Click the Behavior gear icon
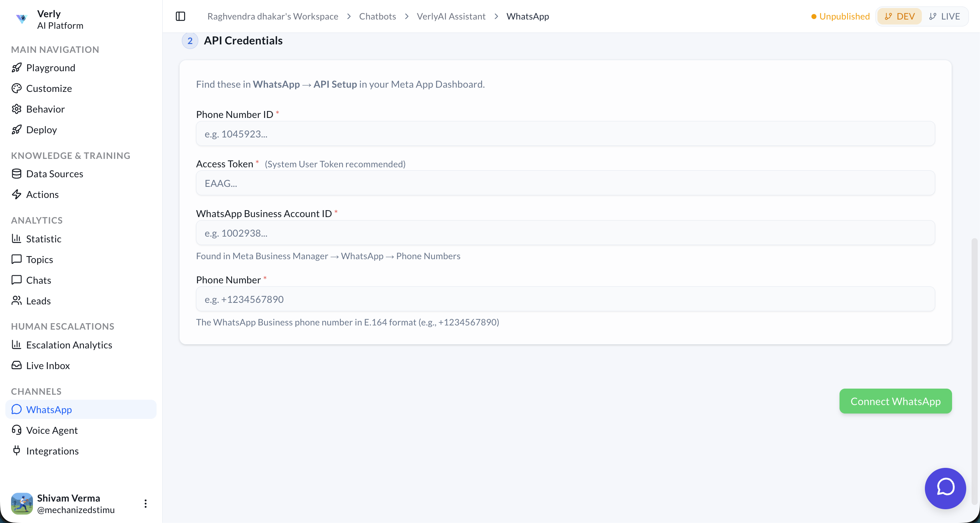 [x=17, y=109]
